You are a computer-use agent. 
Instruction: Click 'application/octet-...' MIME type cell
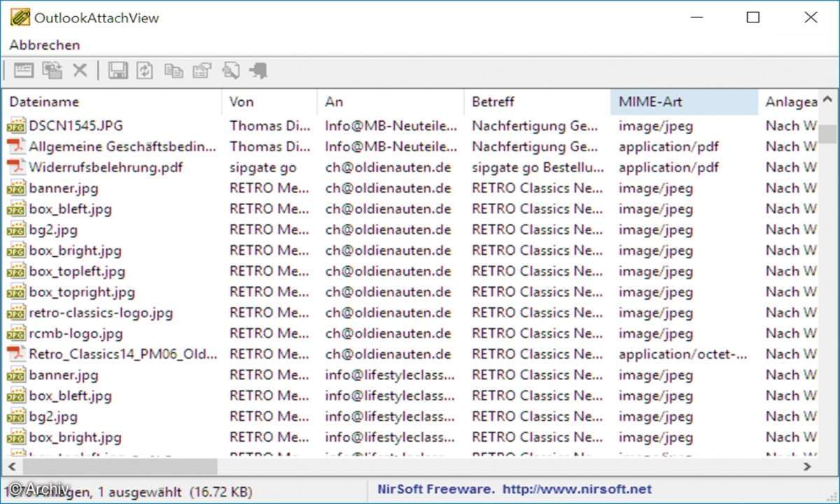tap(683, 354)
